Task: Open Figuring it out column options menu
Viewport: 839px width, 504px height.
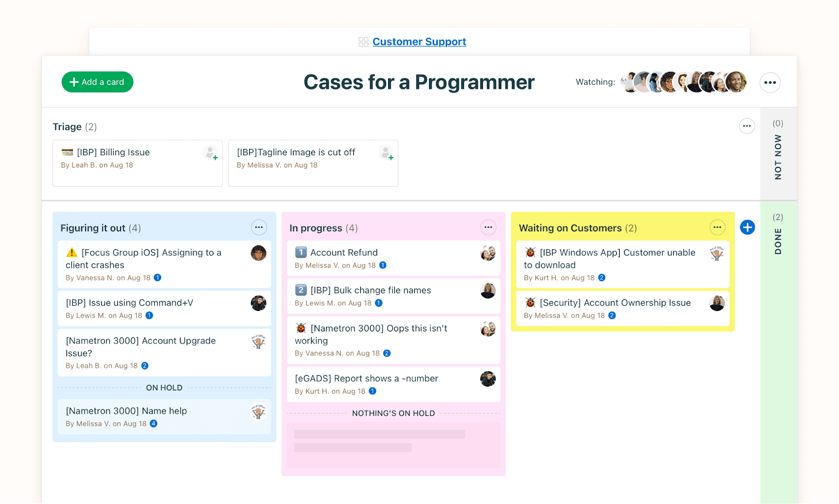Action: [259, 227]
